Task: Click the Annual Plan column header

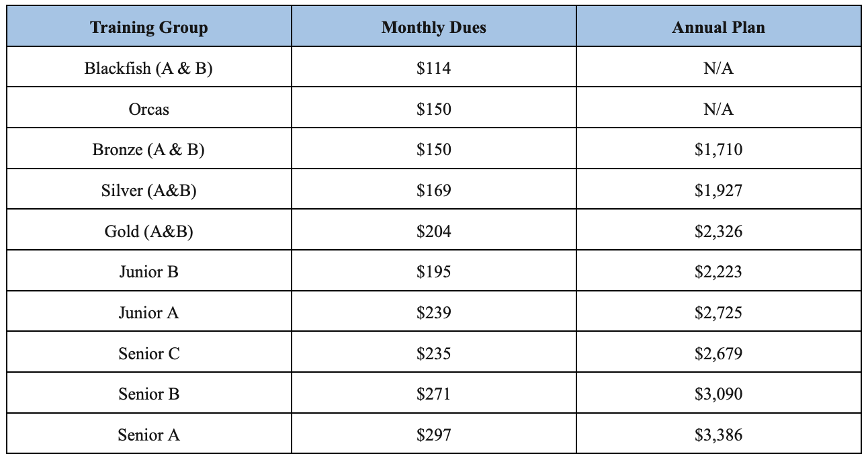Action: tap(718, 28)
